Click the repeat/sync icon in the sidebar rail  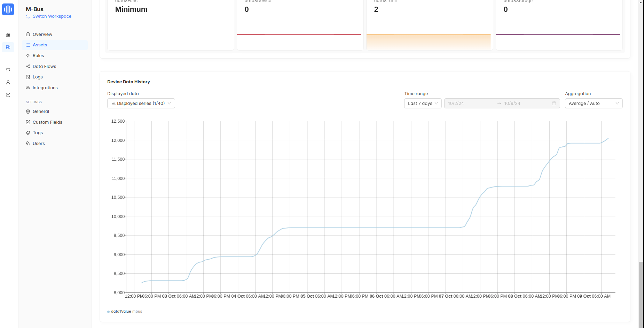(x=8, y=70)
